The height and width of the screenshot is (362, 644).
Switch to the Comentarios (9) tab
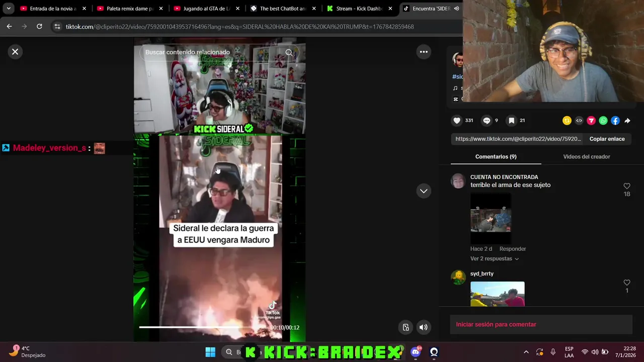[496, 156]
